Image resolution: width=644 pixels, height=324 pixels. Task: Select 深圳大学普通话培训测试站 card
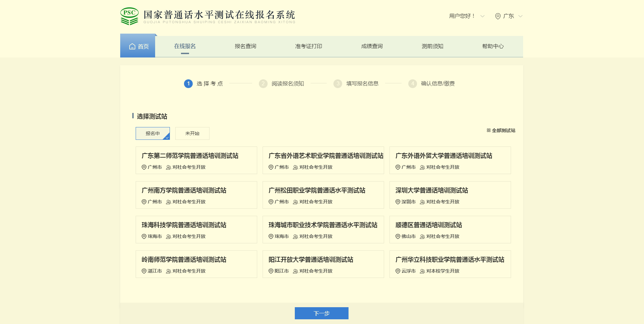click(450, 195)
